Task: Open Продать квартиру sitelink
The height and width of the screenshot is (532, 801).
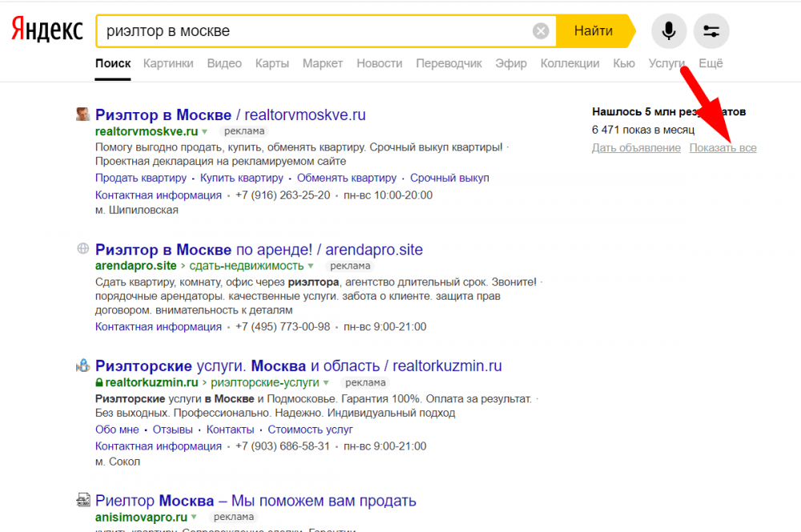Action: pyautogui.click(x=141, y=178)
